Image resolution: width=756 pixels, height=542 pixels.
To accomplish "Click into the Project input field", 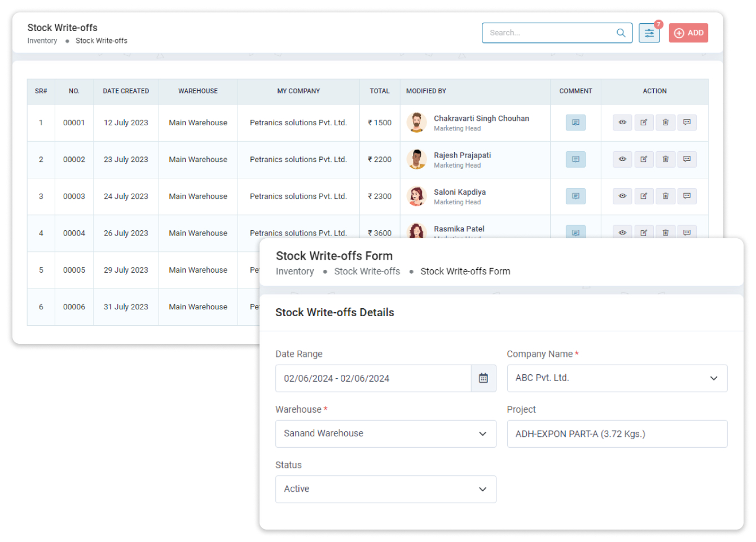I will (617, 434).
